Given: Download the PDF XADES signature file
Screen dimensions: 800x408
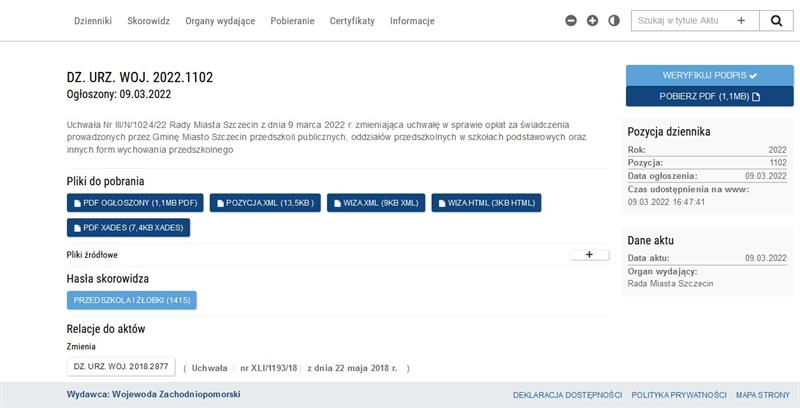Looking at the screenshot, I should pos(128,228).
